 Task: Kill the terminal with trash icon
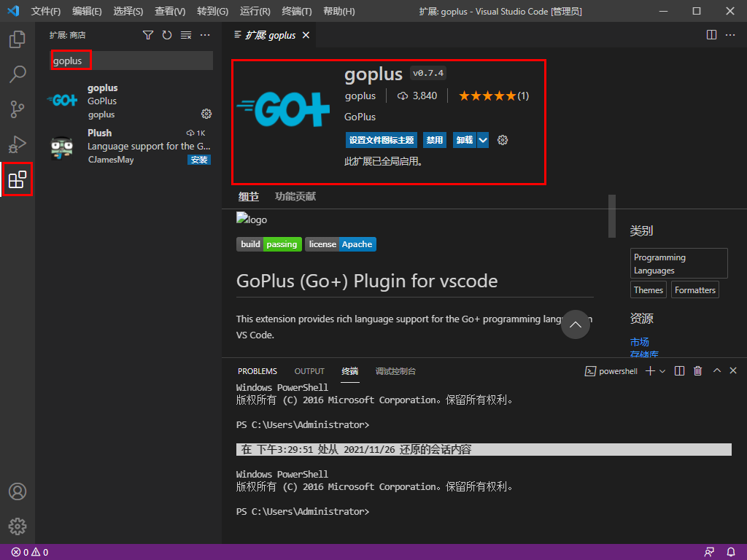tap(698, 371)
